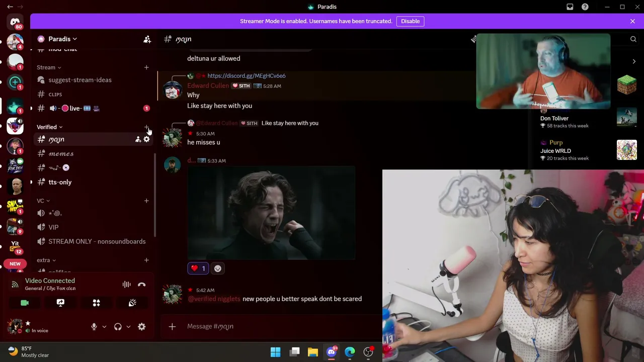Viewport: 644px width, 362px height.
Task: Open the Yit server icon
Action: click(15, 246)
